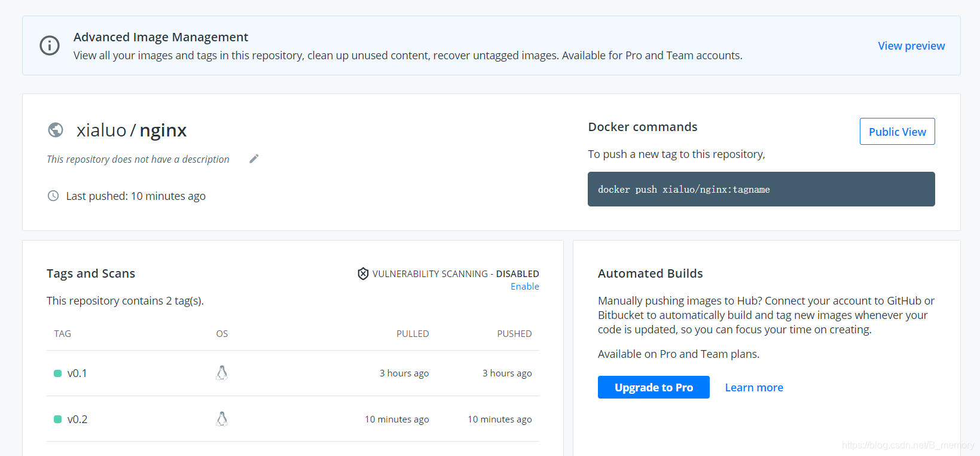Click the green status dot for v0.2
This screenshot has width=980, height=456.
[58, 419]
